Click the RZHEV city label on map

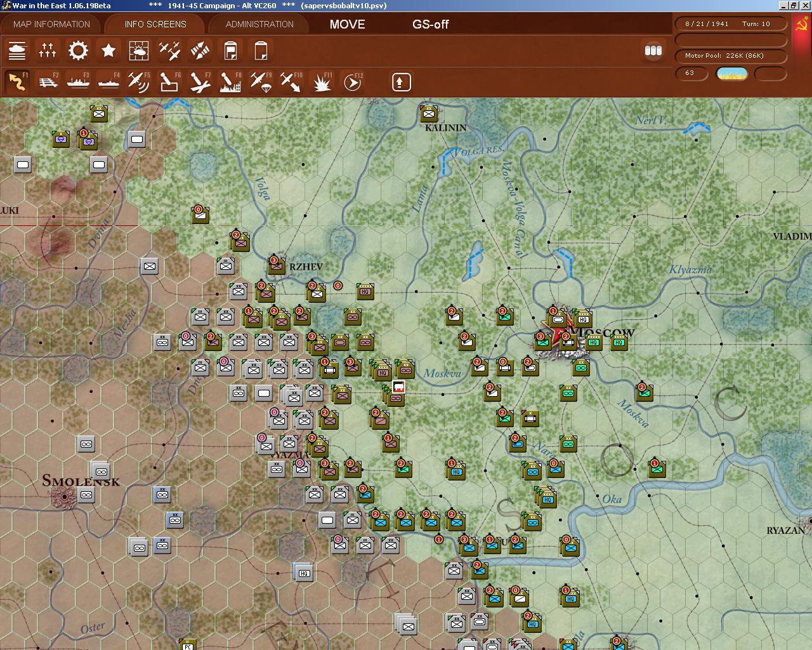tap(306, 267)
